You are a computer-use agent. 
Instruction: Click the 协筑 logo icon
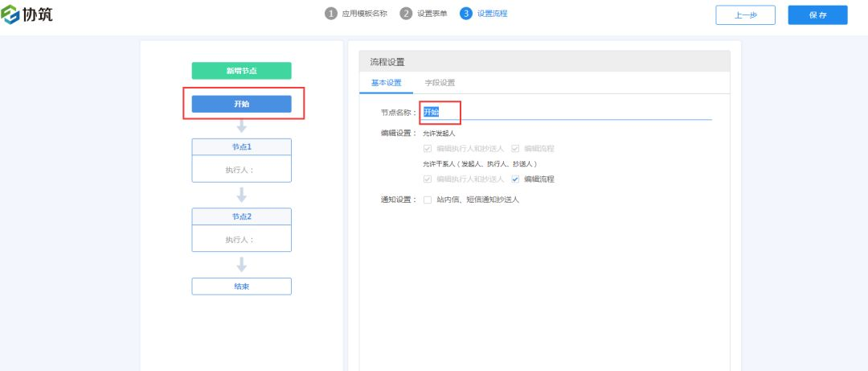12,14
